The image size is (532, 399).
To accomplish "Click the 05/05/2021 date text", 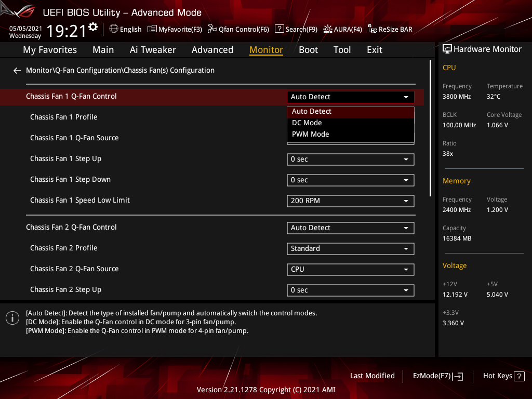I will 26,29.
